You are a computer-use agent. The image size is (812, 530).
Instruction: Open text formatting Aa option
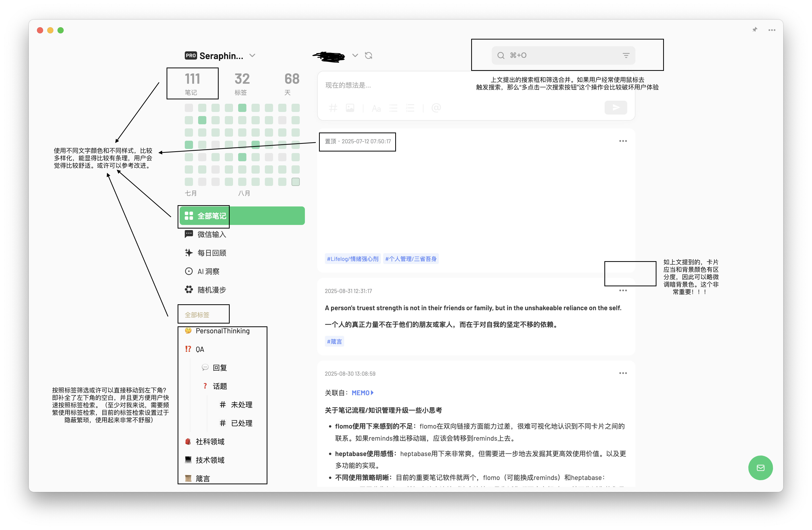click(x=376, y=109)
